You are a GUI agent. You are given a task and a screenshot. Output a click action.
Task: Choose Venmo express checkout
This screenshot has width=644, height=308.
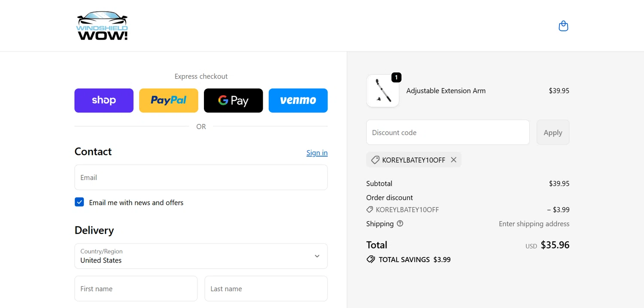click(x=298, y=100)
